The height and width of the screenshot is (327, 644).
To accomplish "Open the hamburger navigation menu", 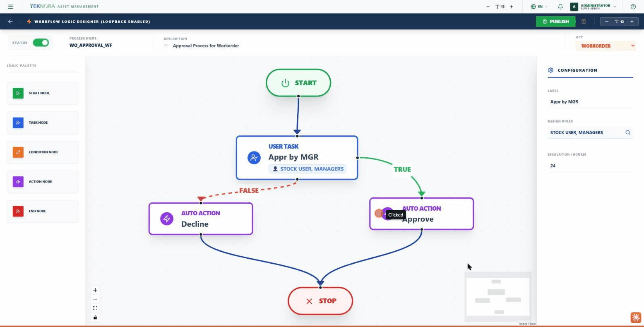I will (11, 7).
